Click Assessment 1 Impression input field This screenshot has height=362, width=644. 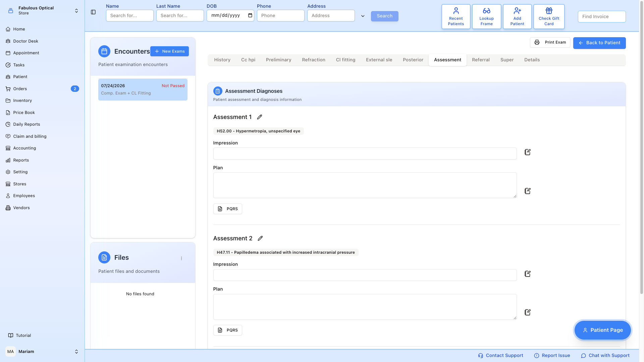pos(365,154)
